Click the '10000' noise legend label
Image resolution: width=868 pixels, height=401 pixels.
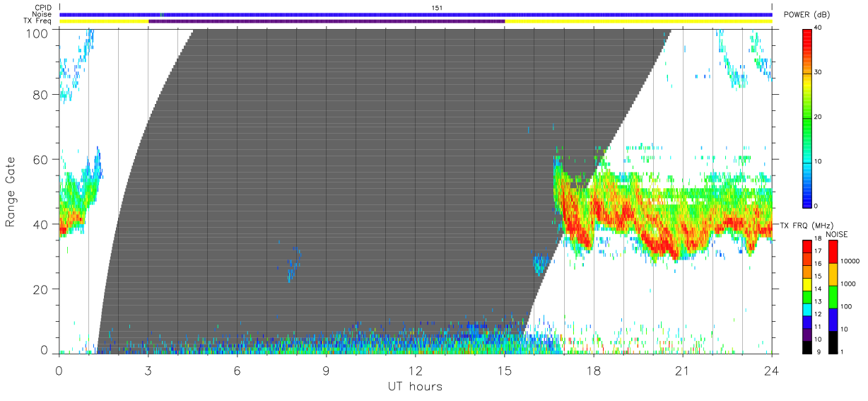[851, 261]
